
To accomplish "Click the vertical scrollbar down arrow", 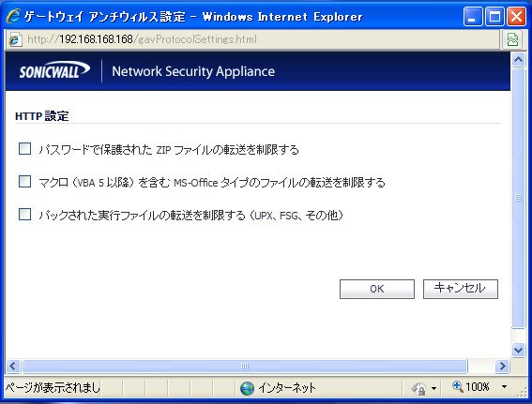I will pyautogui.click(x=519, y=350).
